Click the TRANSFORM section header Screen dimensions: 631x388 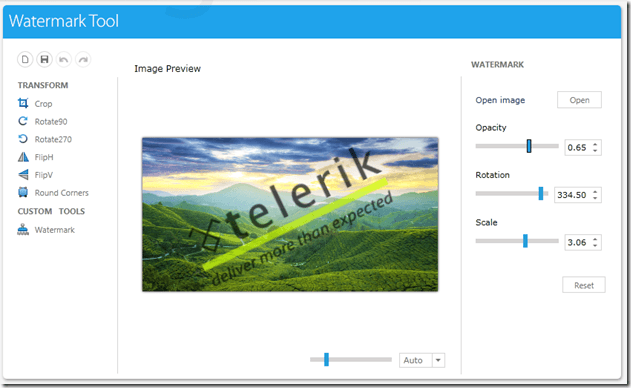(x=43, y=85)
